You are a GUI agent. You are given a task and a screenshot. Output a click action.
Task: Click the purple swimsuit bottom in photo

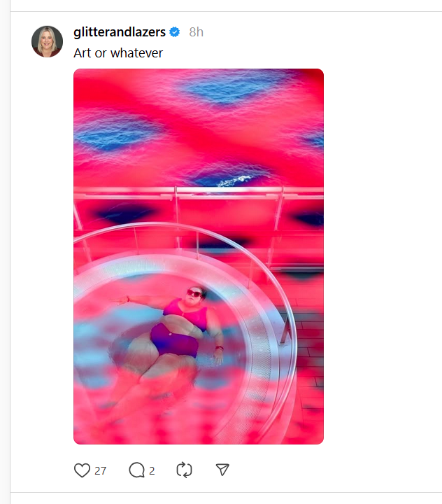175,339
